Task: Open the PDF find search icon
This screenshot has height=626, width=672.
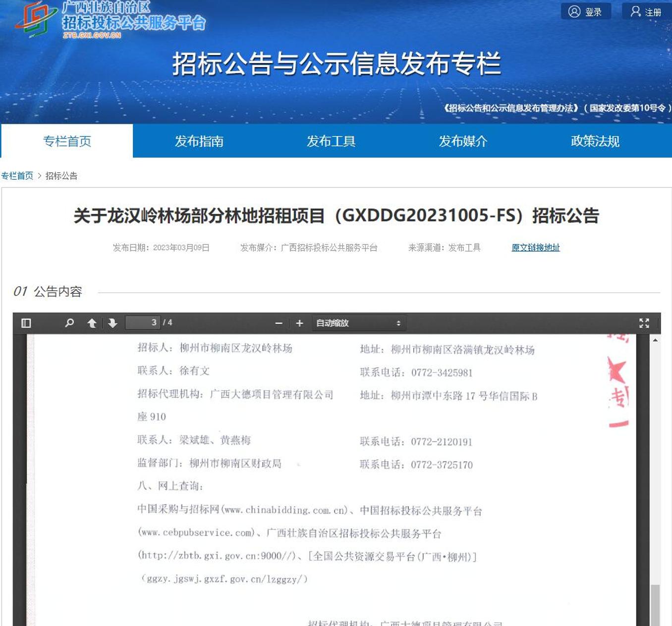Action: click(x=69, y=323)
